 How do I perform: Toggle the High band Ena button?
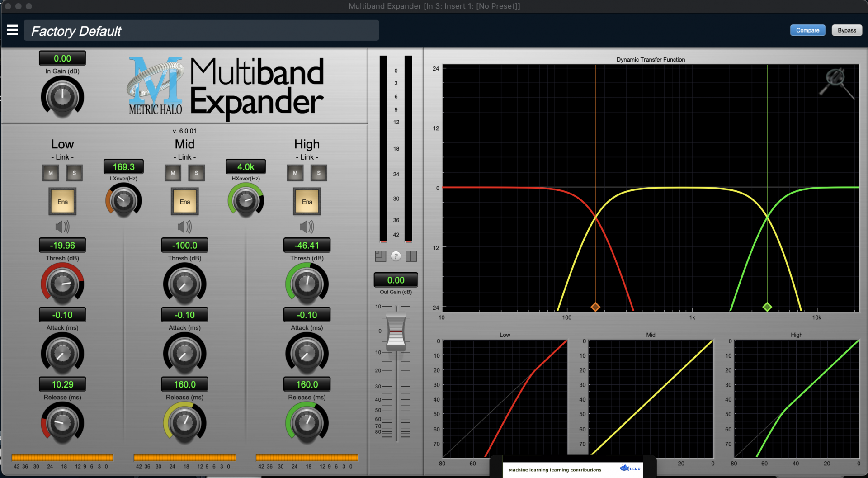(x=307, y=202)
